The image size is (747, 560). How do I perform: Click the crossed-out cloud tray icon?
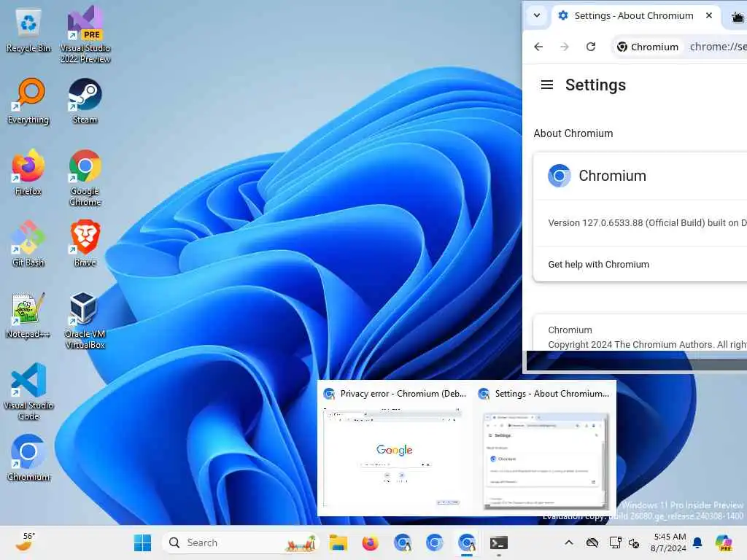coord(592,542)
